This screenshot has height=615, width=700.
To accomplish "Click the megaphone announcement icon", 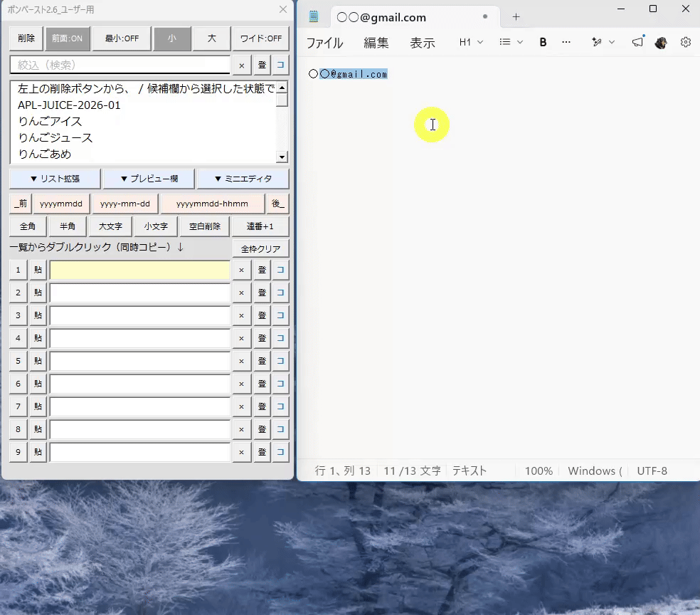I will click(x=637, y=42).
